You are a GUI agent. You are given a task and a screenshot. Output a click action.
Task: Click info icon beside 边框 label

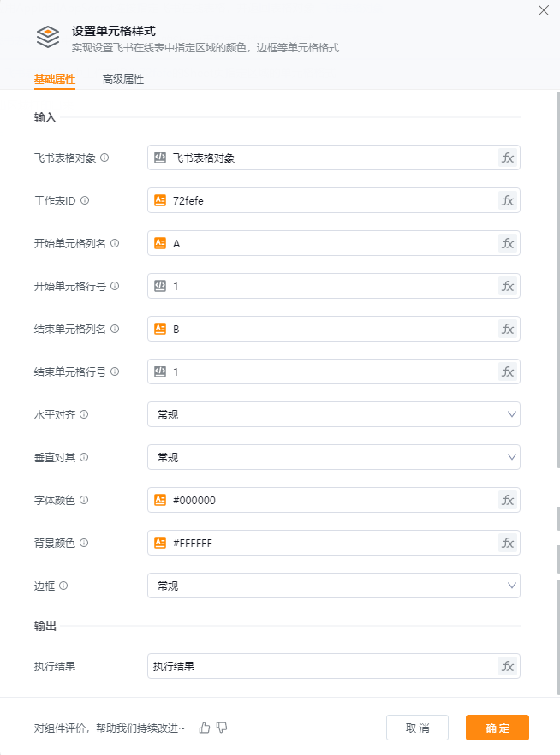(x=63, y=586)
